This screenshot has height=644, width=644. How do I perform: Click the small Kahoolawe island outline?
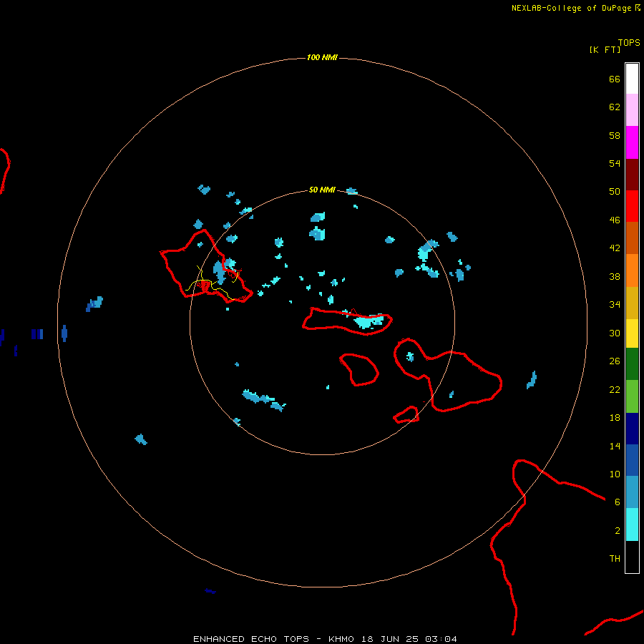click(406, 415)
